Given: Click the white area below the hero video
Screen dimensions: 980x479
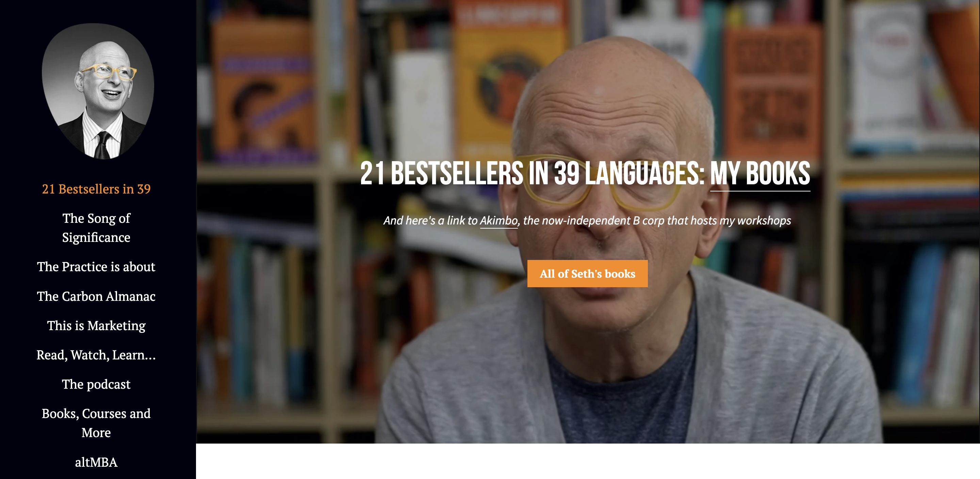Looking at the screenshot, I should (588, 461).
